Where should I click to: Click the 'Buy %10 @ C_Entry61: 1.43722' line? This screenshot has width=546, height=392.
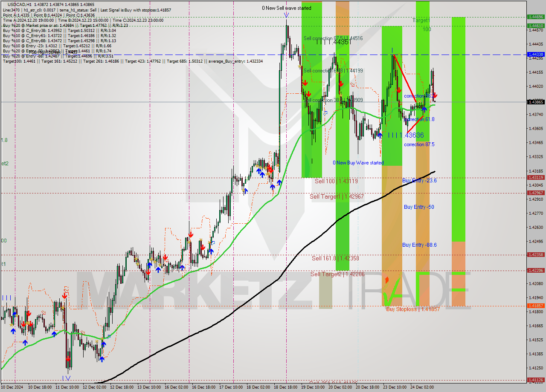tap(59, 35)
